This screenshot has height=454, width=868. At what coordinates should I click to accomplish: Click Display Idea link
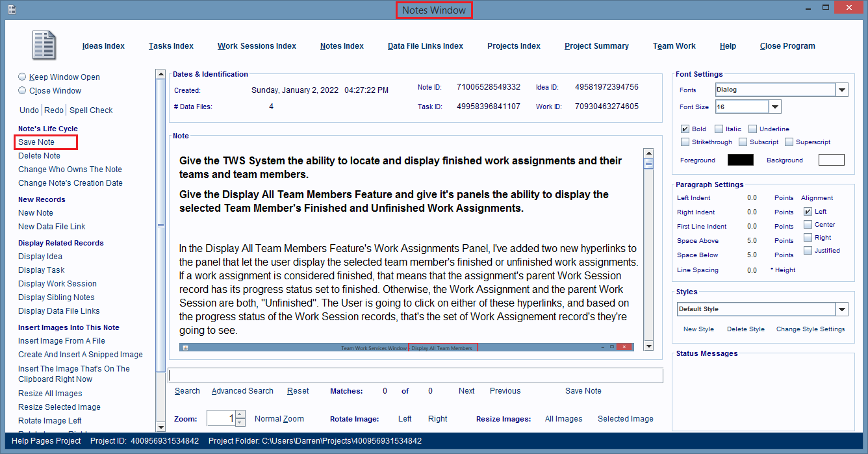[40, 257]
